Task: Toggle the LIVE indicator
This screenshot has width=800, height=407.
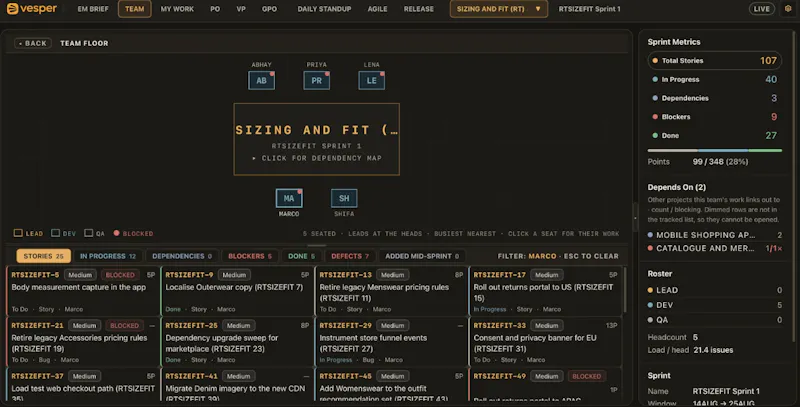Action: coord(762,9)
